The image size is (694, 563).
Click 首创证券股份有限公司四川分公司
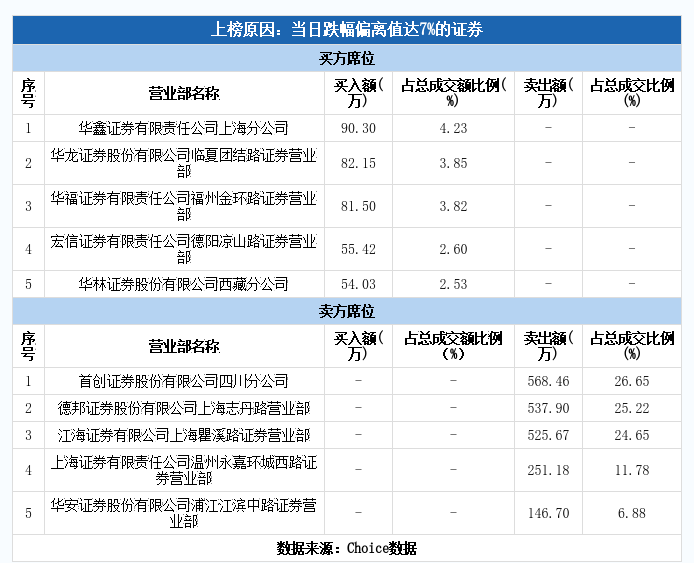pos(184,381)
